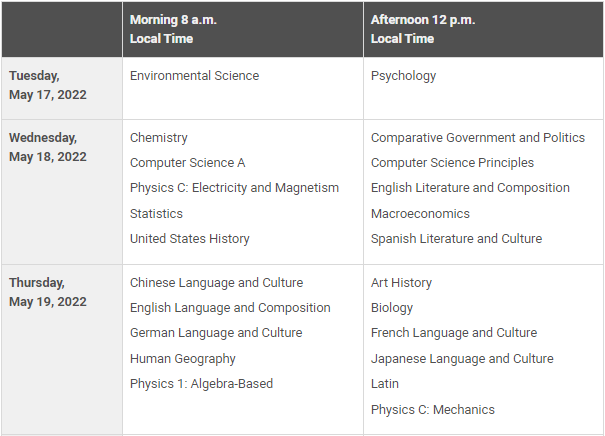Click the Chemistry exam entry
The width and height of the screenshot is (605, 436).
point(158,138)
